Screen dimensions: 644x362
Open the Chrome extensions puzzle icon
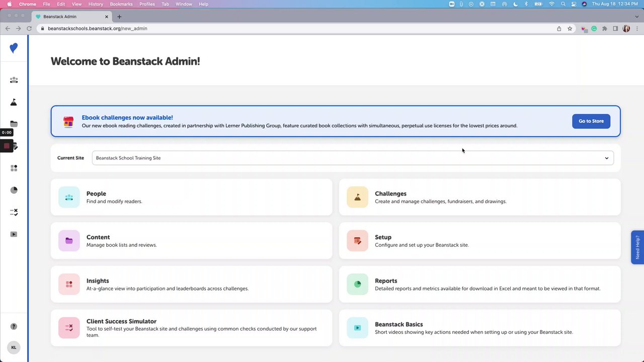pyautogui.click(x=605, y=29)
